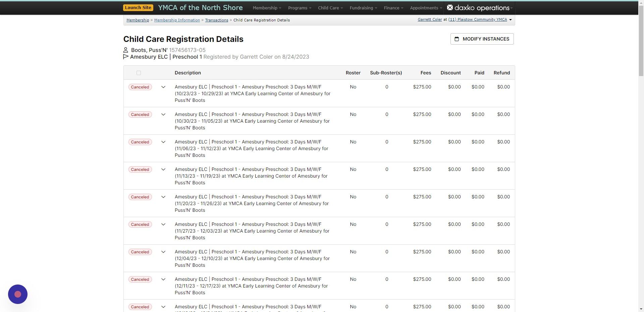
Task: Click Canceled badge for 11/13/23 row
Action: pos(140,170)
